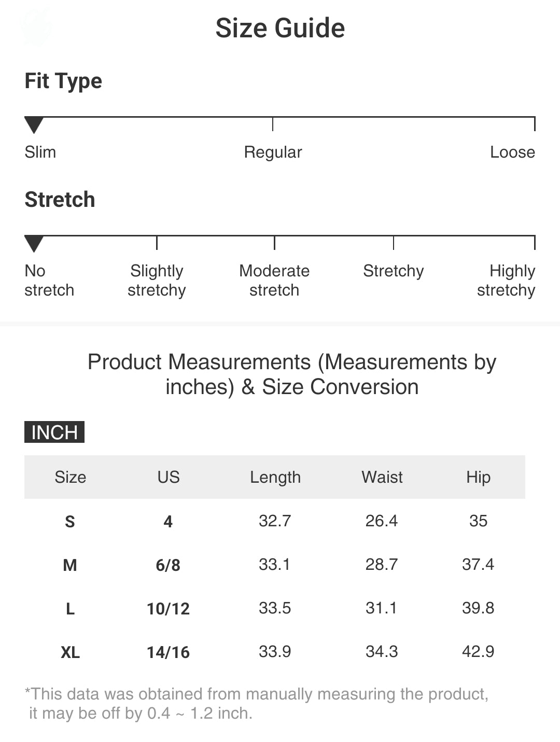This screenshot has width=560, height=742.
Task: Click the Loose fit label
Action: tap(512, 152)
